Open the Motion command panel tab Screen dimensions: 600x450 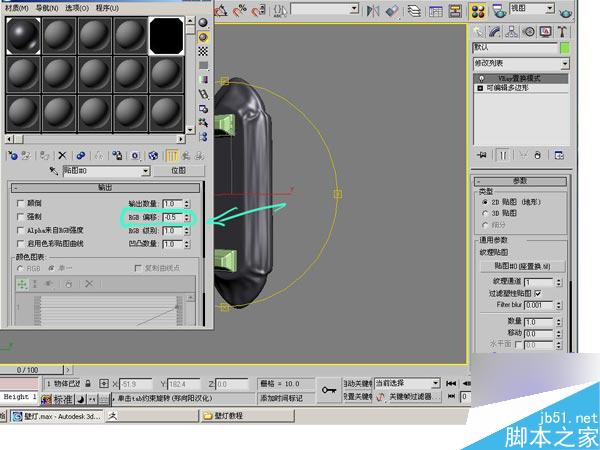click(529, 32)
